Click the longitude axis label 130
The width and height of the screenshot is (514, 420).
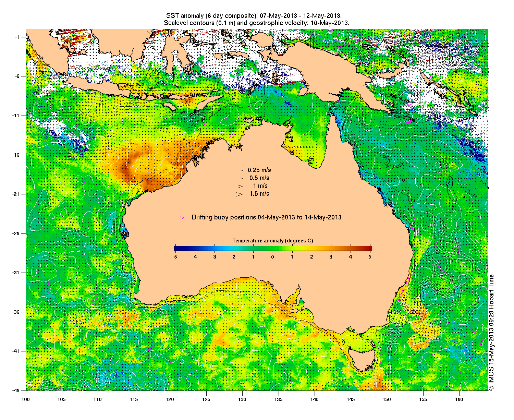[242, 399]
